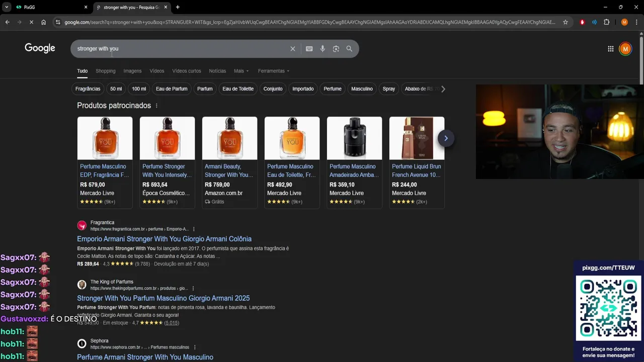
Task: Open the Google account avatar menu
Action: (x=625, y=49)
